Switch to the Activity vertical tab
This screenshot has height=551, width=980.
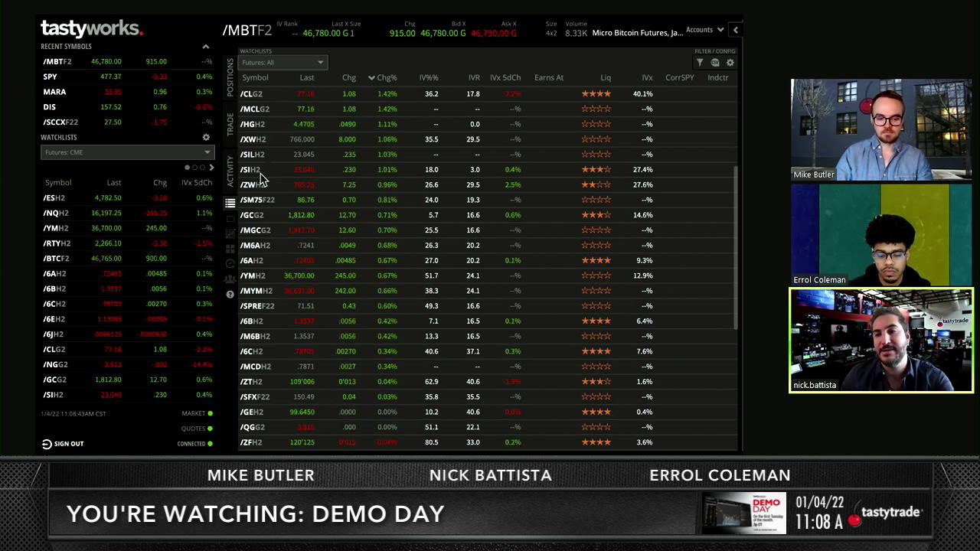point(230,171)
